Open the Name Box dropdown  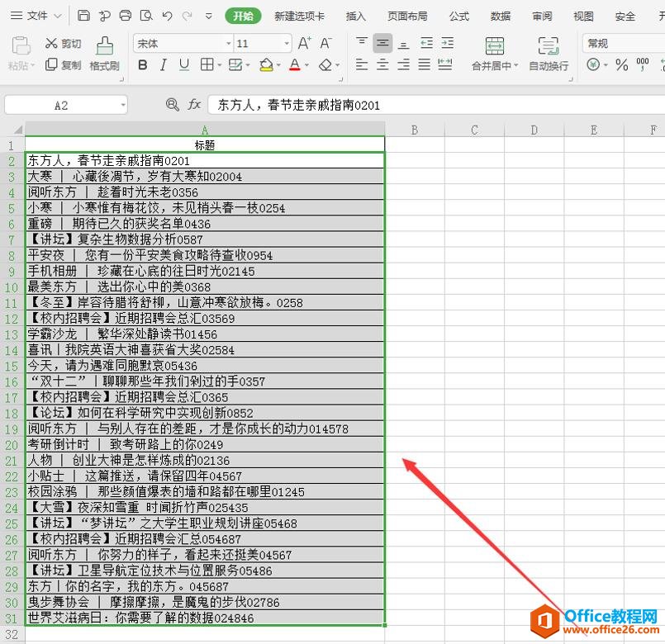click(123, 105)
